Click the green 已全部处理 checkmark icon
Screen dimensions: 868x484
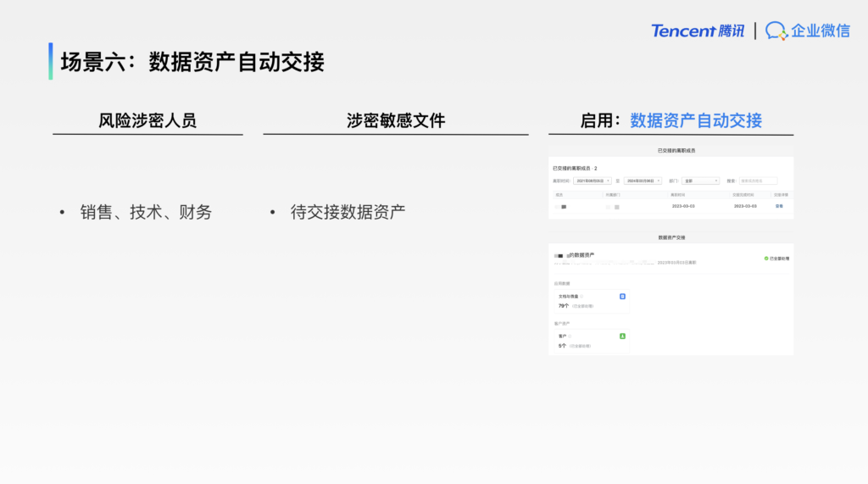[766, 259]
